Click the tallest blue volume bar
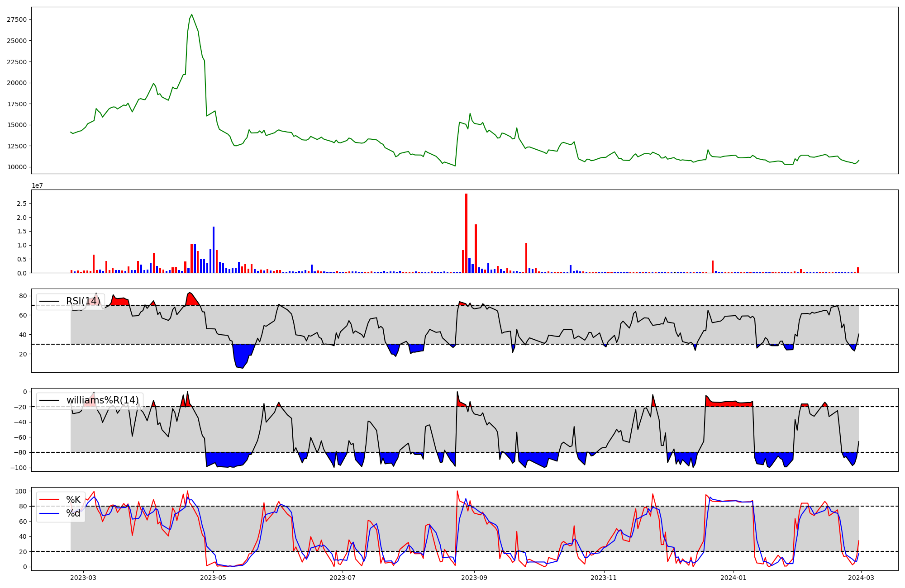 [214, 250]
